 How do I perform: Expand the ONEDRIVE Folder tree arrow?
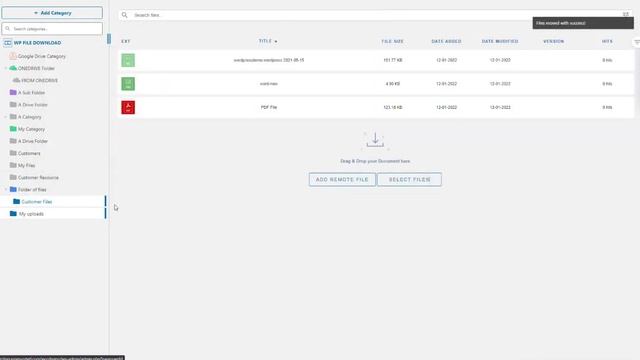tap(6, 69)
